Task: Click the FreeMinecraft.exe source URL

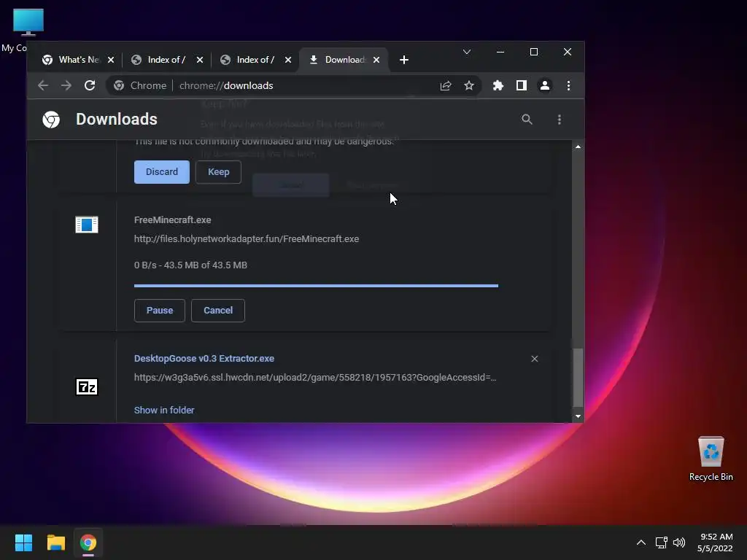Action: coord(247,239)
